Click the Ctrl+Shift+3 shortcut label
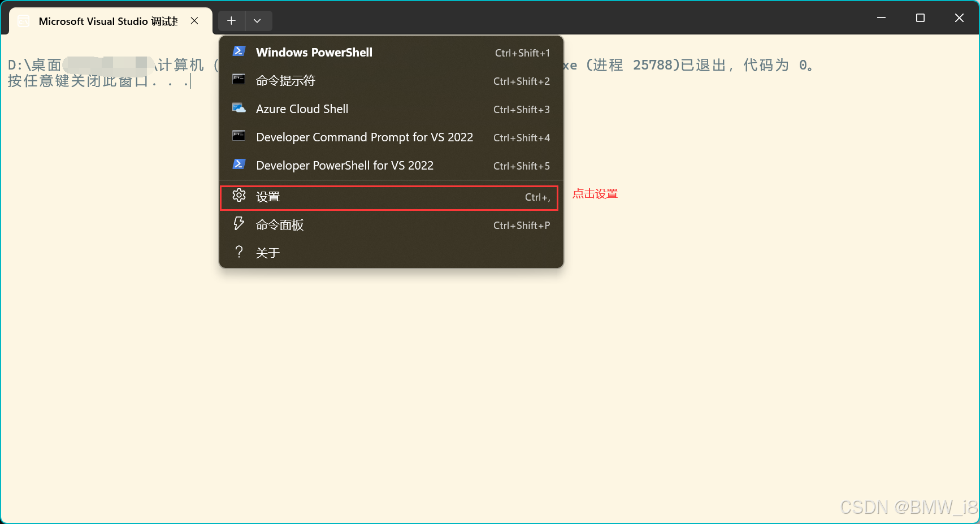The width and height of the screenshot is (980, 524). point(522,110)
